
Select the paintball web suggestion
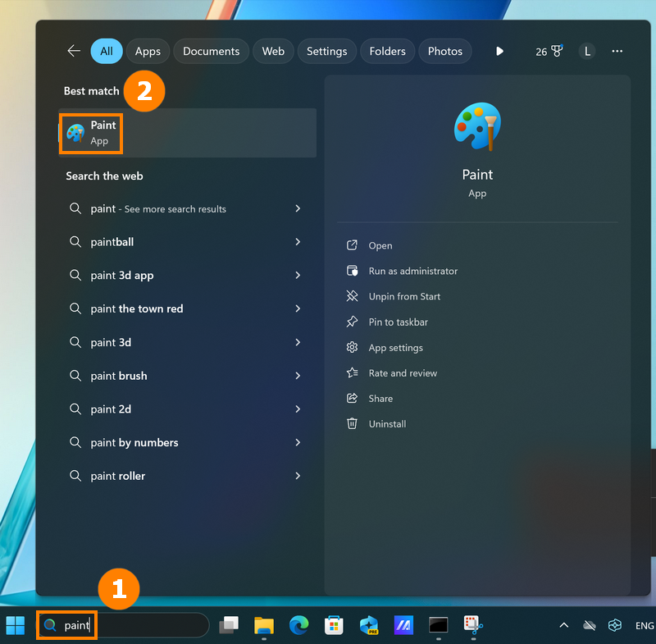[x=187, y=242]
